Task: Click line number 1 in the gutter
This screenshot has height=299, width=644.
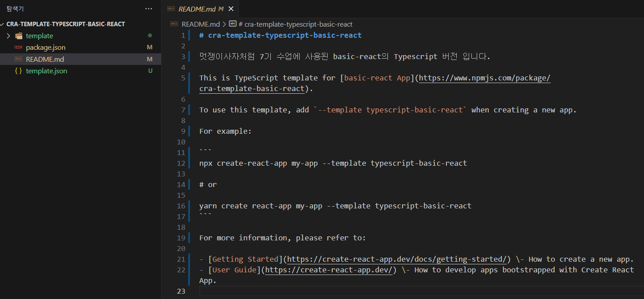Action: coord(183,35)
